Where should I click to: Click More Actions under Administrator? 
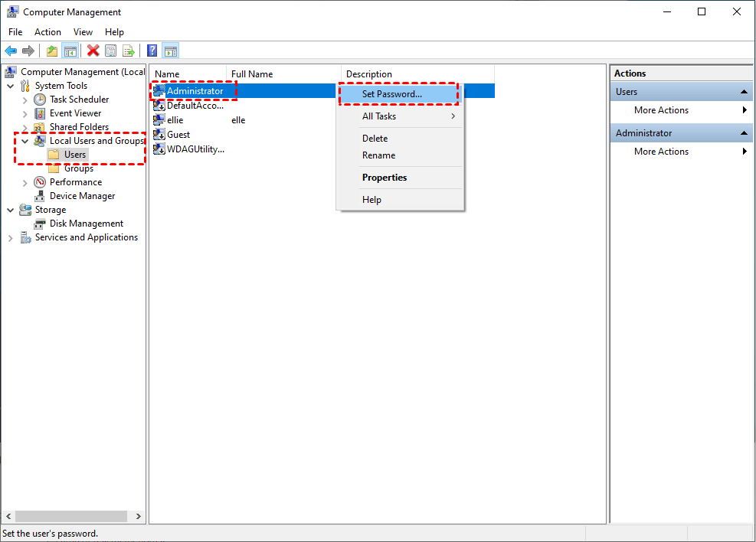(661, 152)
